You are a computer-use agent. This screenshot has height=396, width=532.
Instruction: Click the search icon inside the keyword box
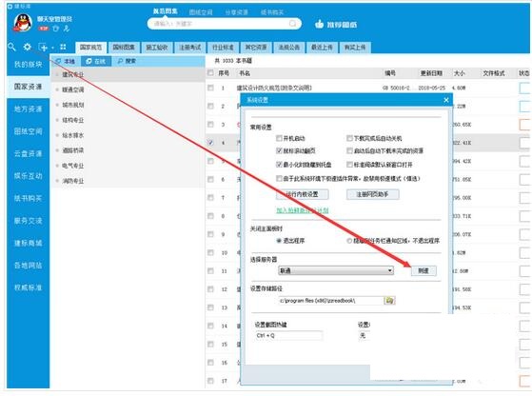coord(292,24)
